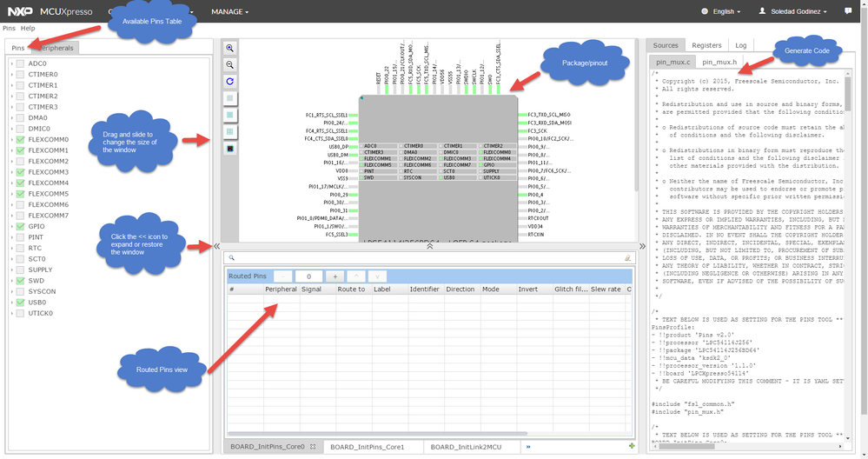
Task: Collapse right panel with the >> icon
Action: tap(642, 246)
